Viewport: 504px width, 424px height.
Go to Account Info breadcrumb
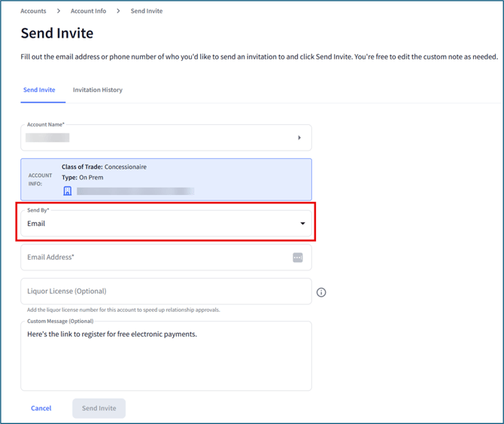point(88,11)
